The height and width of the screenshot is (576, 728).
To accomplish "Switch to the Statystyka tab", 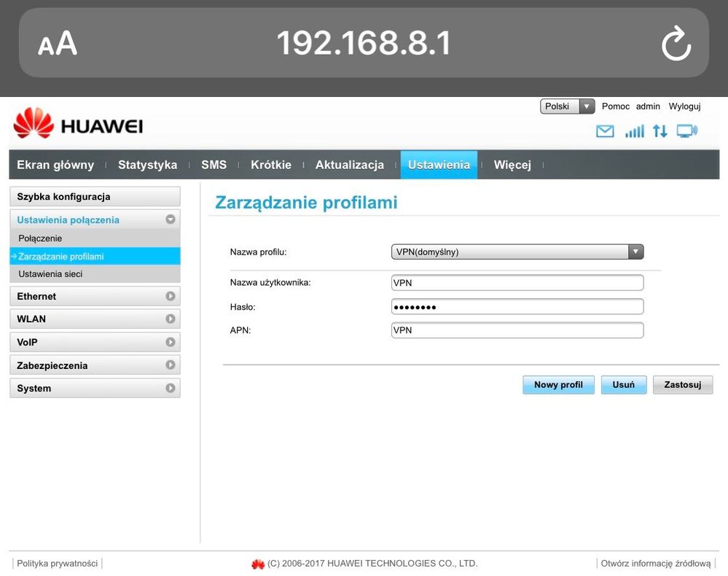I will click(x=147, y=165).
